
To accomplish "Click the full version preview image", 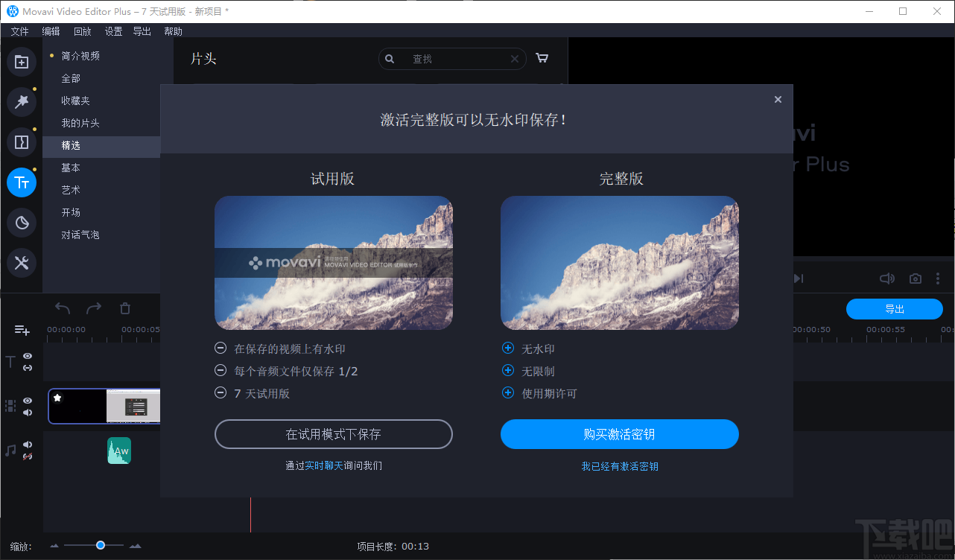I will [x=620, y=263].
